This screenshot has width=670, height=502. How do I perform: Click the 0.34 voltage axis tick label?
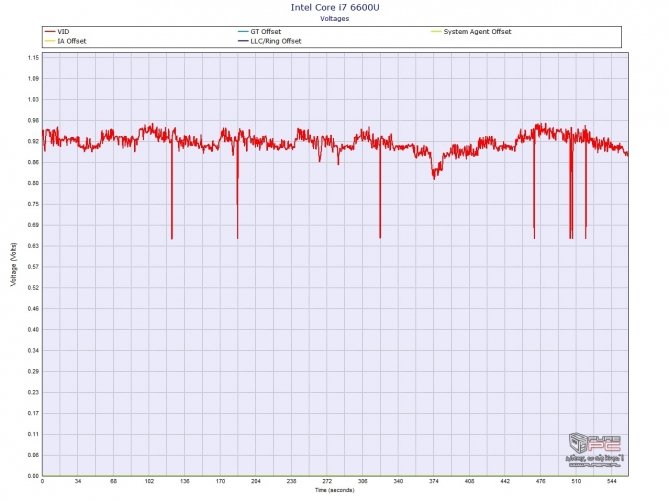pyautogui.click(x=33, y=351)
